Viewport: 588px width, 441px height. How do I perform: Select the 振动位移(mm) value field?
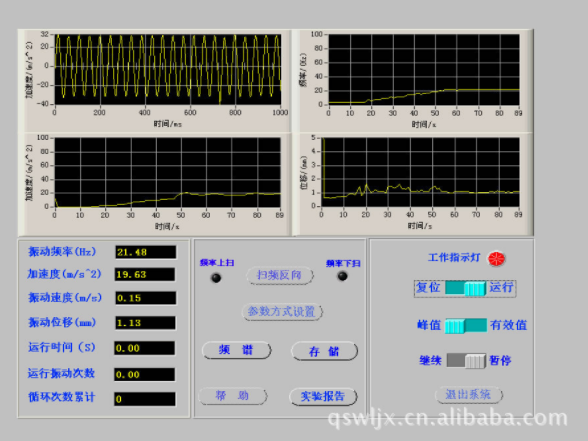pyautogui.click(x=145, y=323)
